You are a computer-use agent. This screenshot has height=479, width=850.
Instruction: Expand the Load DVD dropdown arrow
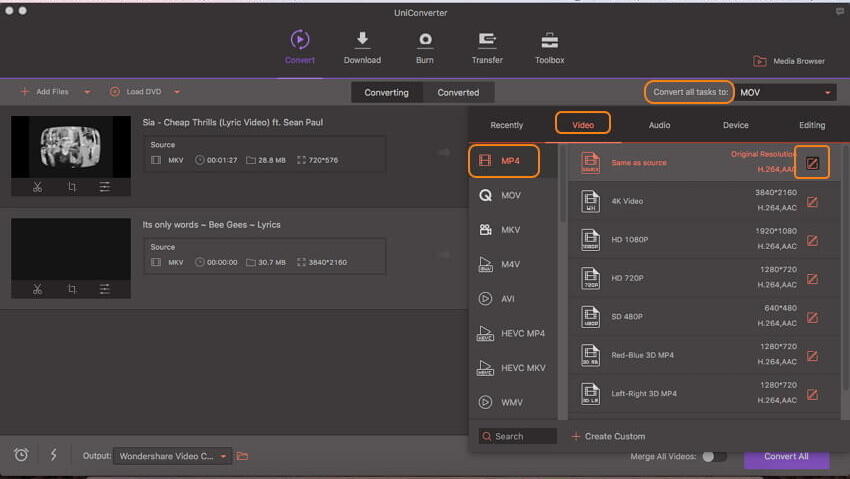click(x=177, y=92)
